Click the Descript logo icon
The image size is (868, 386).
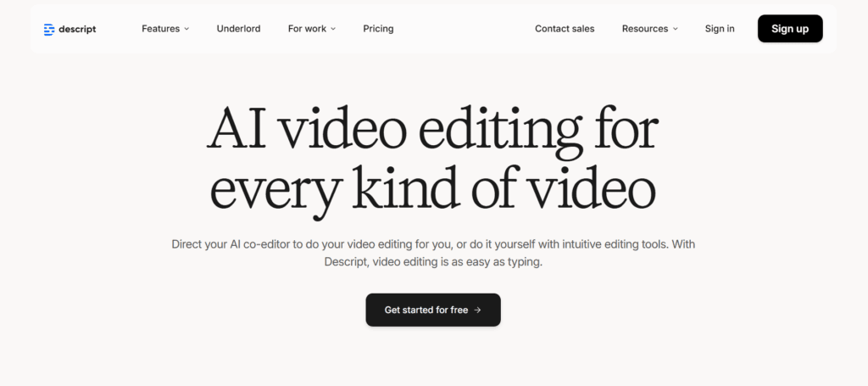pyautogui.click(x=49, y=29)
